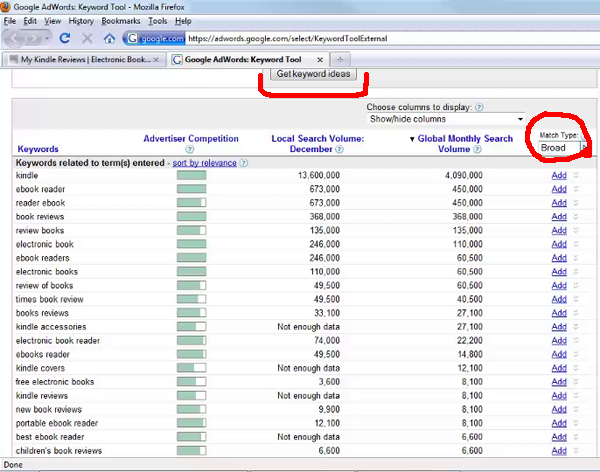This screenshot has width=600, height=472.
Task: Click the Stop loading X icon
Action: click(x=87, y=38)
